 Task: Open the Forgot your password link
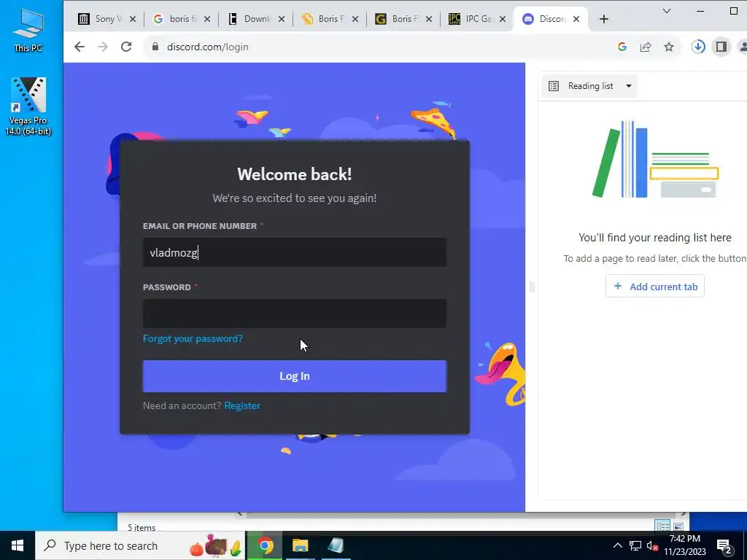point(193,338)
